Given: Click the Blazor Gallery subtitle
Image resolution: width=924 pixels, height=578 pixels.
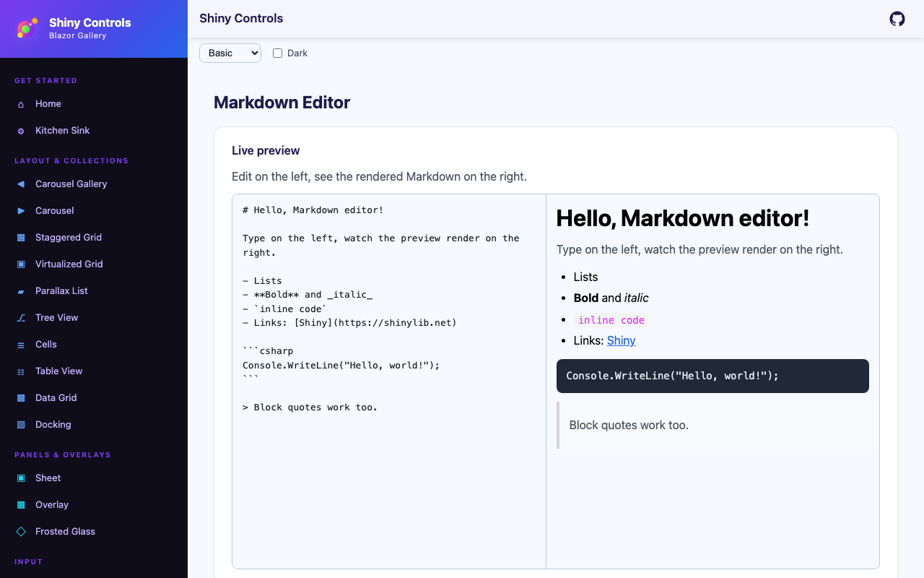Looking at the screenshot, I should pyautogui.click(x=78, y=36).
